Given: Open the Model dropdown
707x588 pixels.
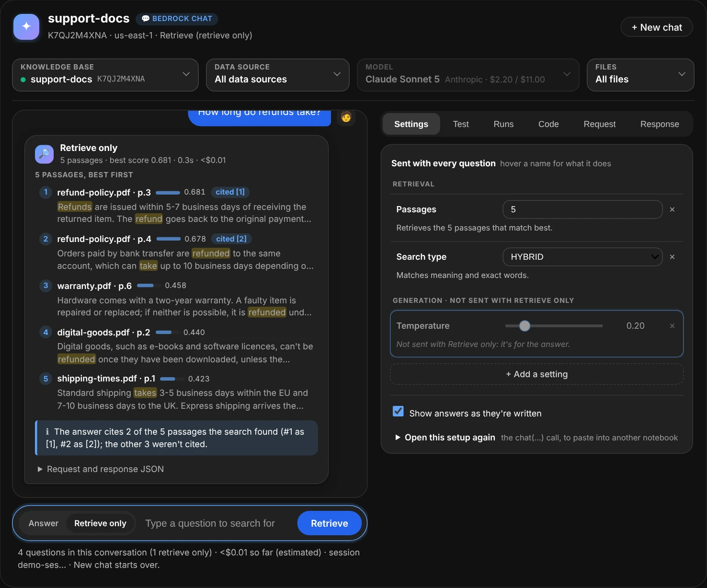Looking at the screenshot, I should tap(468, 75).
